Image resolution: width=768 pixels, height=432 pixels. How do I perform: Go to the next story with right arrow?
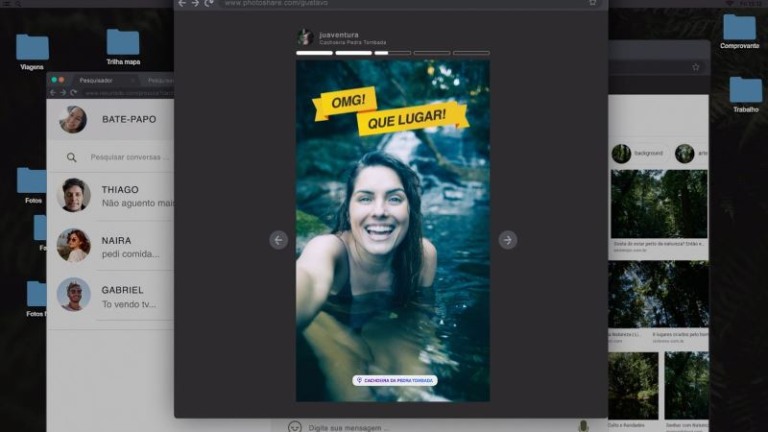(x=507, y=240)
